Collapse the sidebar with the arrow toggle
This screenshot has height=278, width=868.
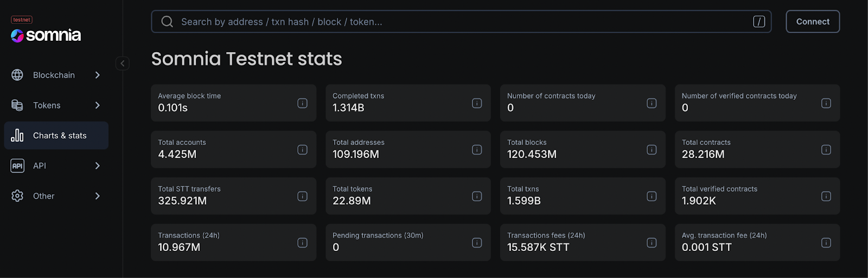(123, 64)
